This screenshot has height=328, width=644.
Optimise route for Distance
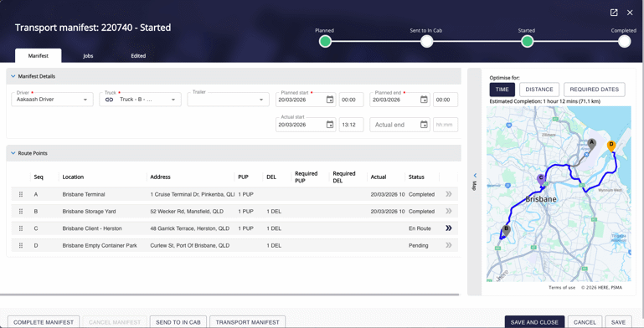pos(539,90)
